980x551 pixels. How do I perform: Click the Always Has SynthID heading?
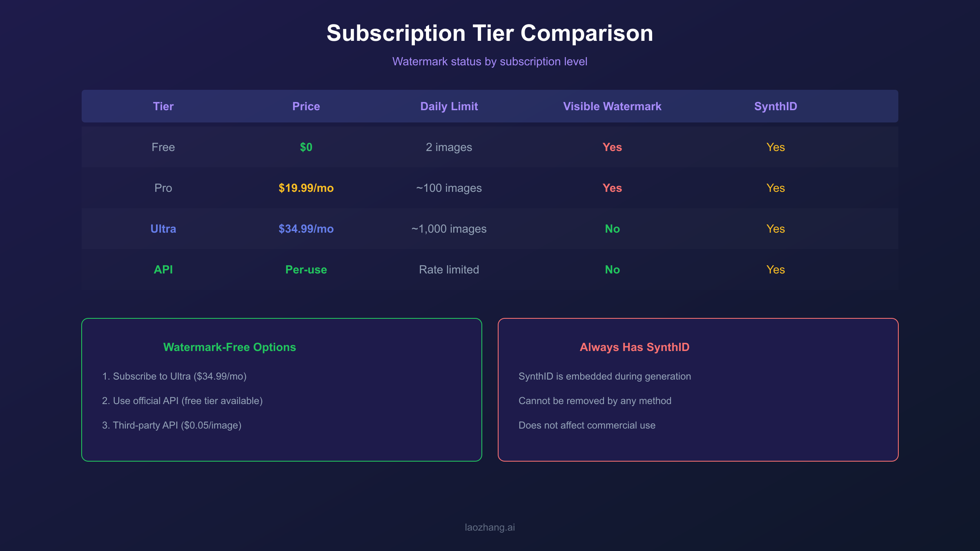coord(635,347)
